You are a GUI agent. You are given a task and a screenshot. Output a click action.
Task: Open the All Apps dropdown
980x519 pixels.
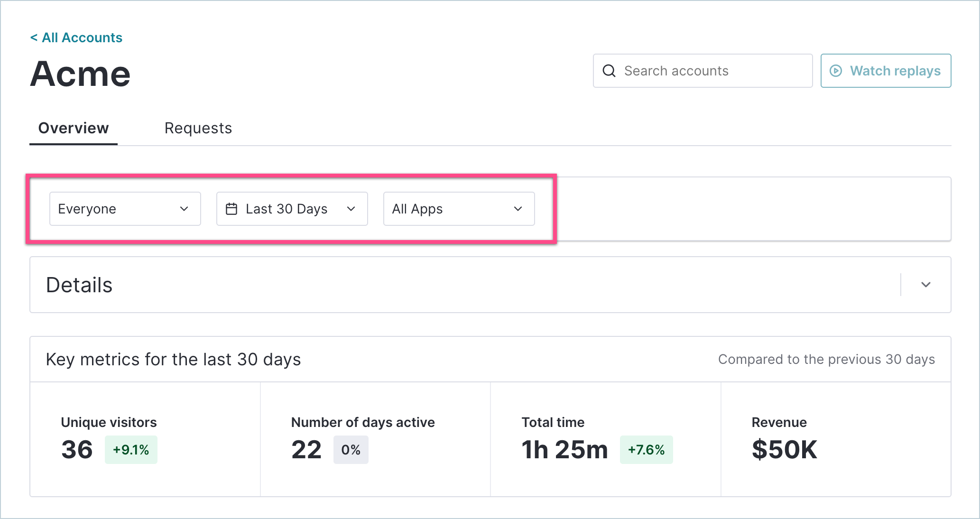click(x=459, y=209)
